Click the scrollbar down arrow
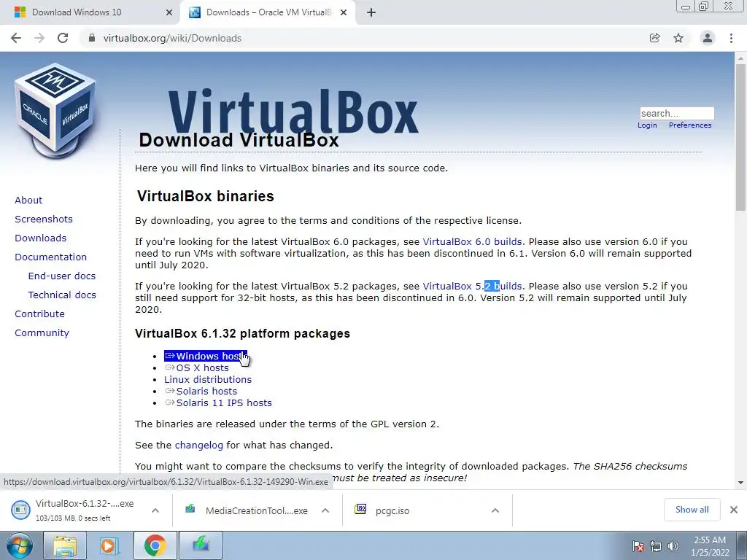Viewport: 747px width, 560px height. pos(740,483)
